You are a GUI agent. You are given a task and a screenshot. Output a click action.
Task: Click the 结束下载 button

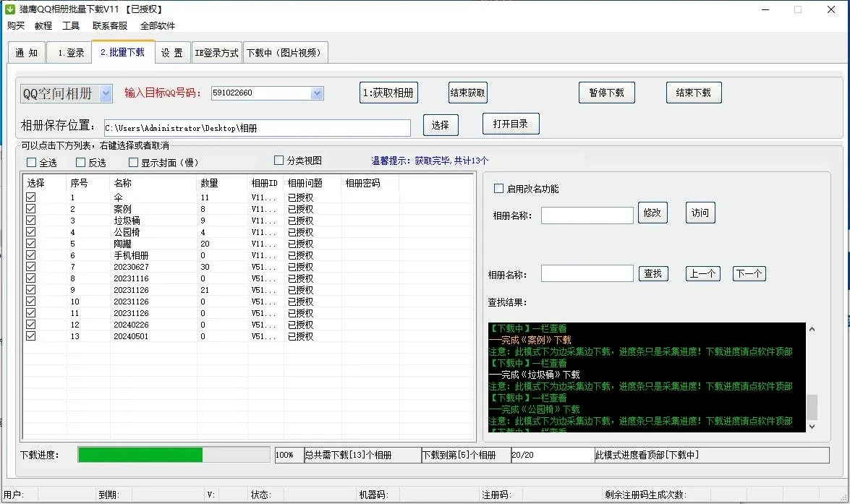[x=693, y=93]
